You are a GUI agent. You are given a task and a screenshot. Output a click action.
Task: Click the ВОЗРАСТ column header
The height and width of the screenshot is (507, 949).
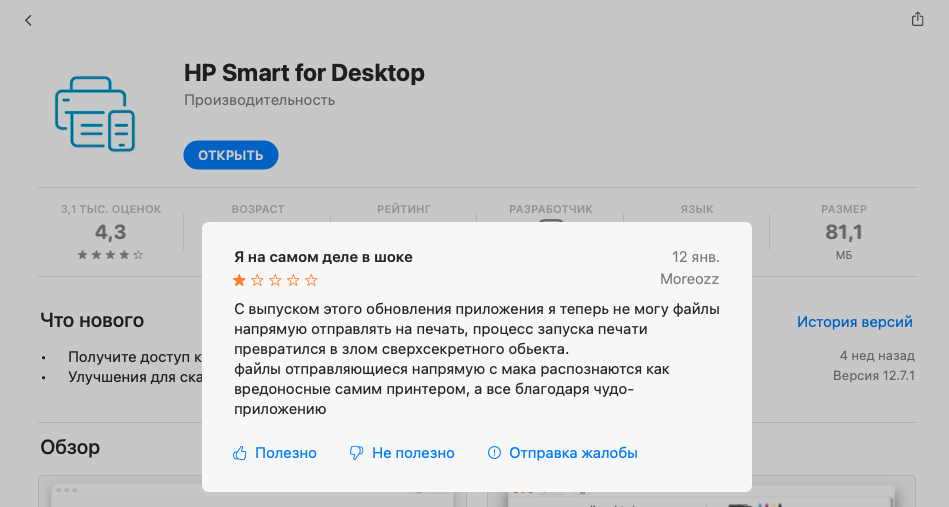coord(258,209)
